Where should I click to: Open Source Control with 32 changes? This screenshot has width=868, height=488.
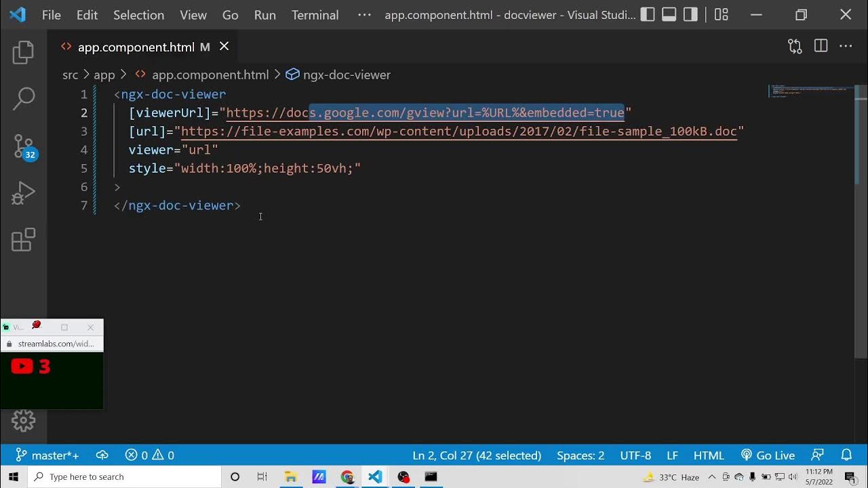click(23, 146)
